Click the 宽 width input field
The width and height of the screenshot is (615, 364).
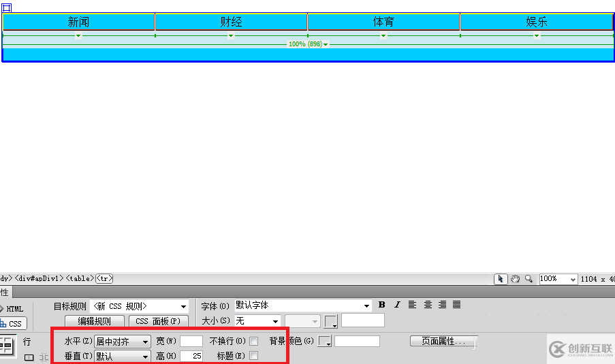[x=191, y=342]
